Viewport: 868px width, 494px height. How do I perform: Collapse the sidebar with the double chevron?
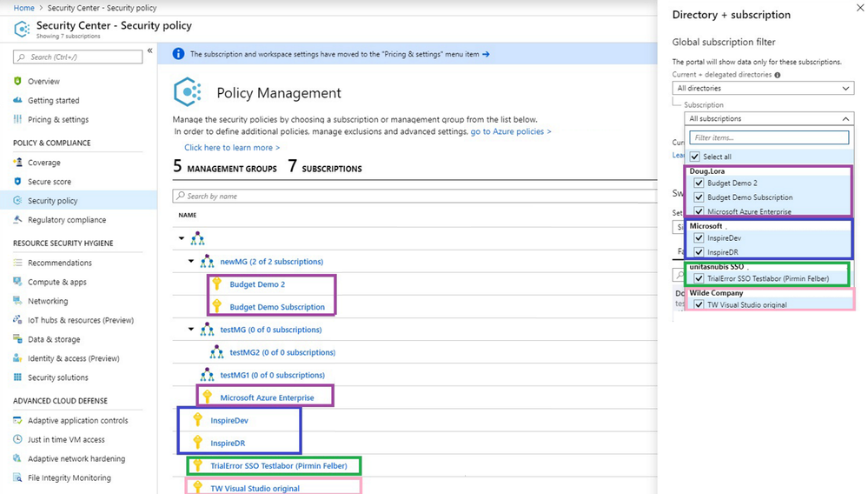[149, 50]
